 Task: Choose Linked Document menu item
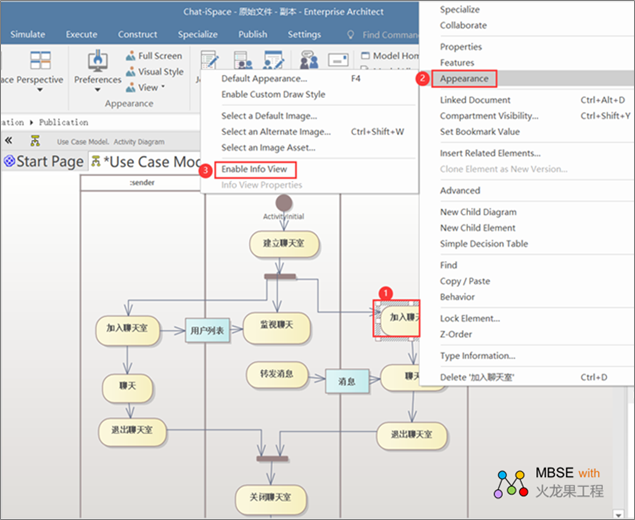(475, 100)
